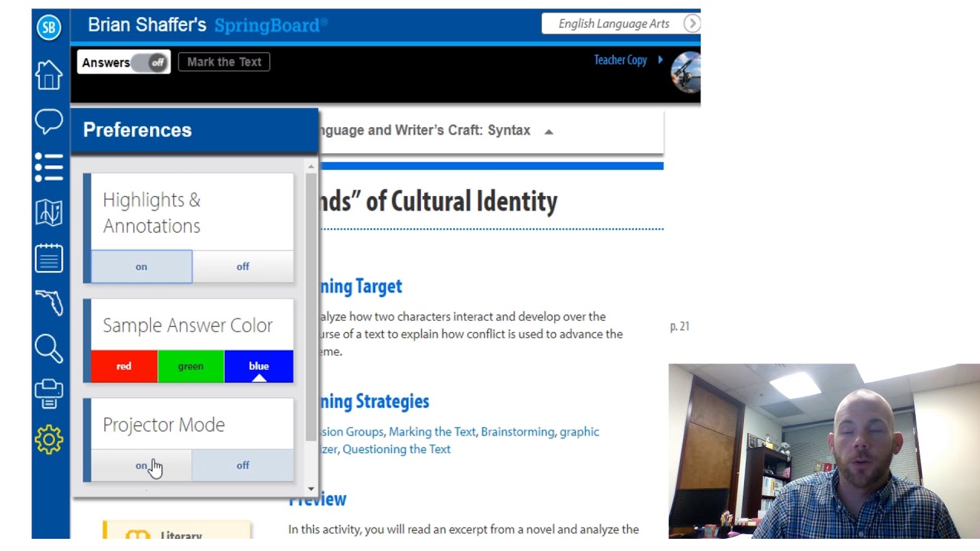Select red sample answer color
Image resolution: width=980 pixels, height=551 pixels.
click(x=124, y=367)
